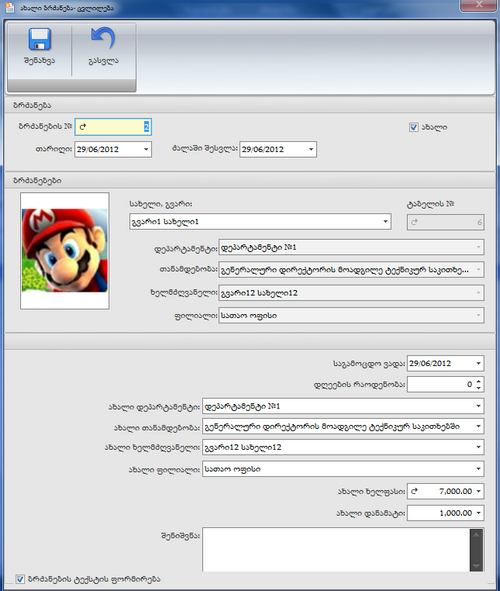Toggle the ახალი checkbox
The image size is (500, 591).
coord(414,127)
